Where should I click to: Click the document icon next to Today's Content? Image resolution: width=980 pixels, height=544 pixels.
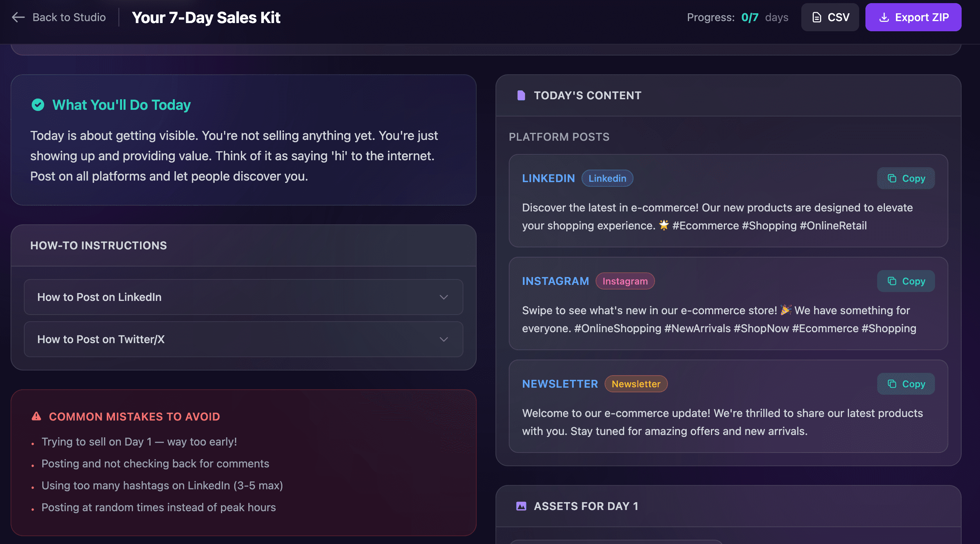coord(521,95)
